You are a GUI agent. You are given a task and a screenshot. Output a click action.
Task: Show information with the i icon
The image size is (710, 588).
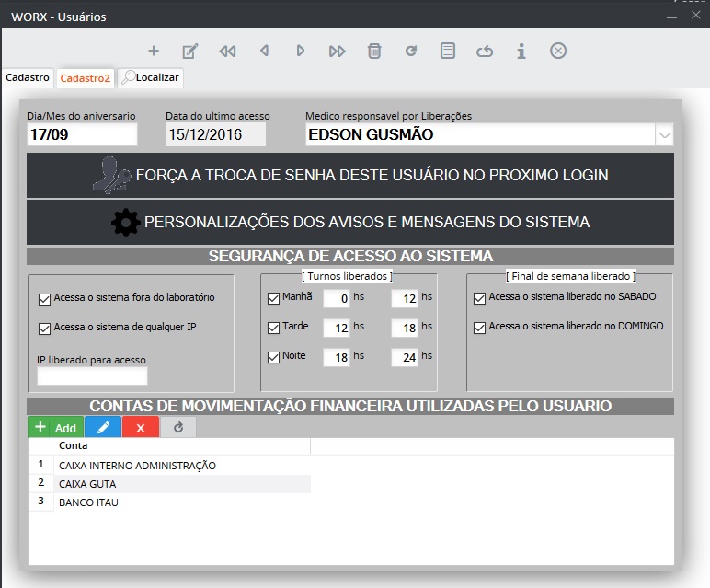[521, 52]
